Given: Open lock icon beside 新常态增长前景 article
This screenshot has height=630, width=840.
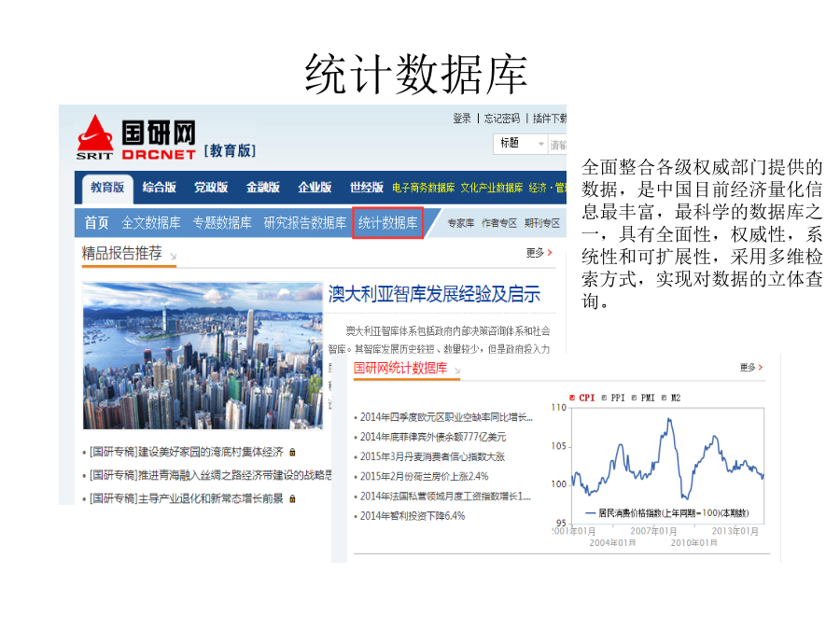Looking at the screenshot, I should (x=292, y=498).
